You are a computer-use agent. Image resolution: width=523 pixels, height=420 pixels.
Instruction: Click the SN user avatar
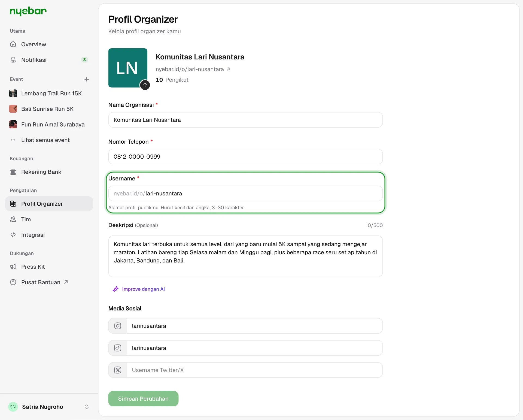click(13, 407)
